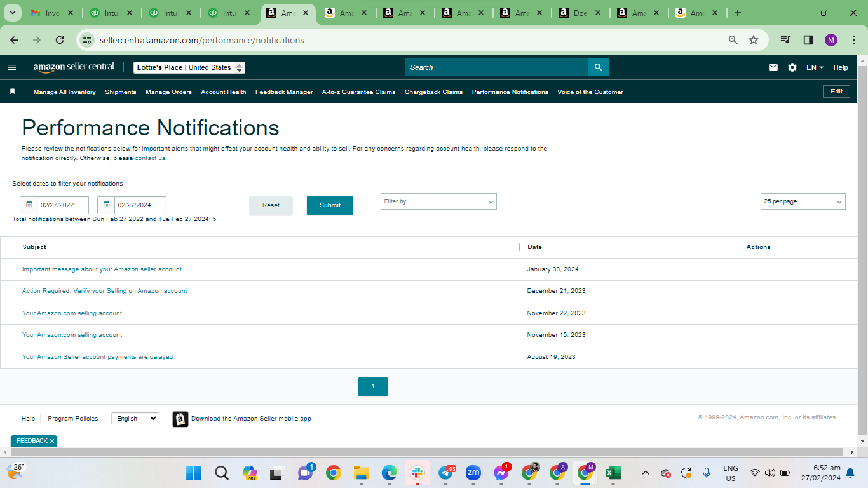Click the page's vertical scrollbar down arrow
The height and width of the screenshot is (488, 868).
coord(863,440)
